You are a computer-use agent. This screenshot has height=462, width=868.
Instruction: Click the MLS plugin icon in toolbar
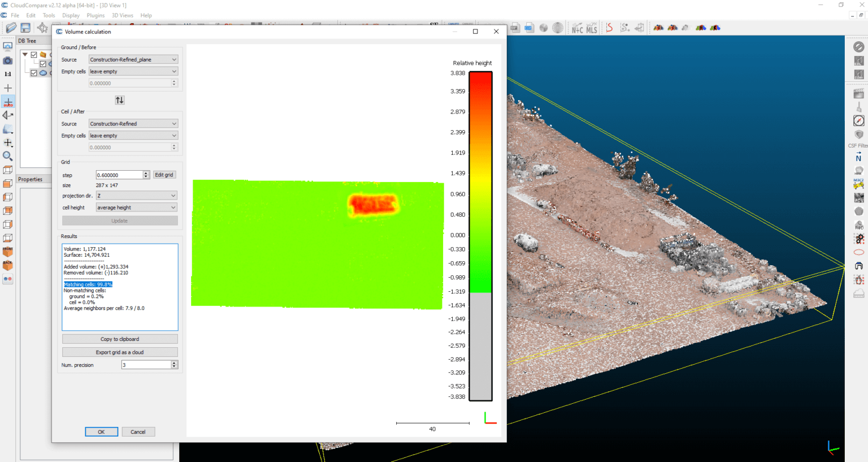click(592, 28)
